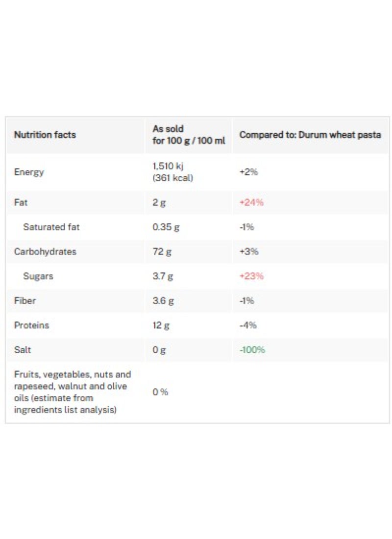Select the Proteins row label

pyautogui.click(x=32, y=325)
